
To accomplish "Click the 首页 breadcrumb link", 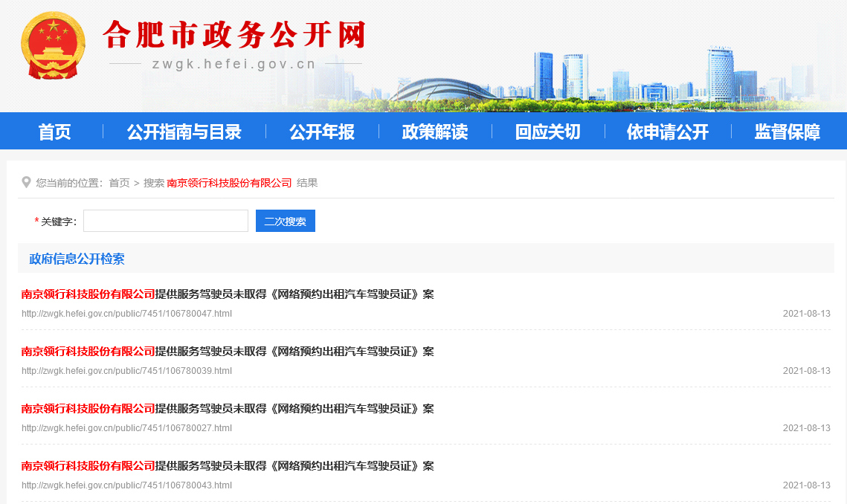I will 120,183.
